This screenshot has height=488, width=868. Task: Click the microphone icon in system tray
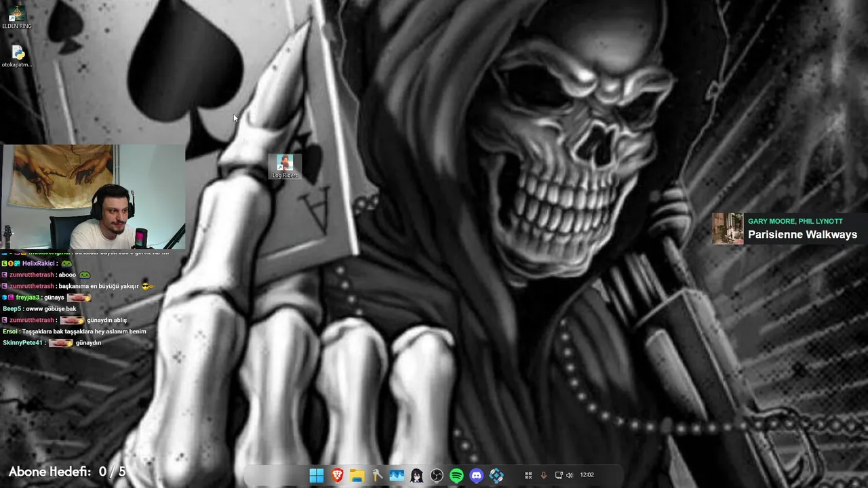point(543,475)
